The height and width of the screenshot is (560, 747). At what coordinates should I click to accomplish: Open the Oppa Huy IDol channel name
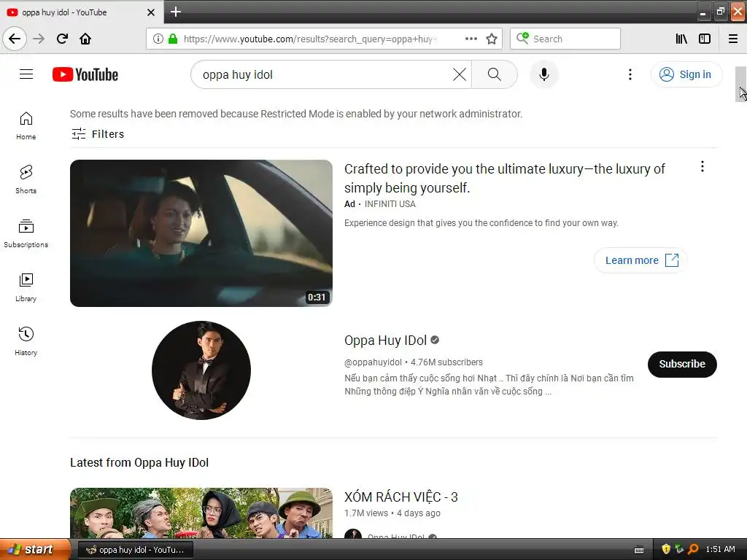[x=385, y=341]
